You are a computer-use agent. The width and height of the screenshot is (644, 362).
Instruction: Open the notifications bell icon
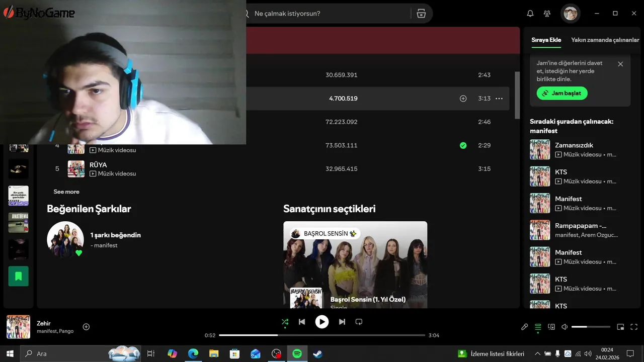[x=530, y=14]
